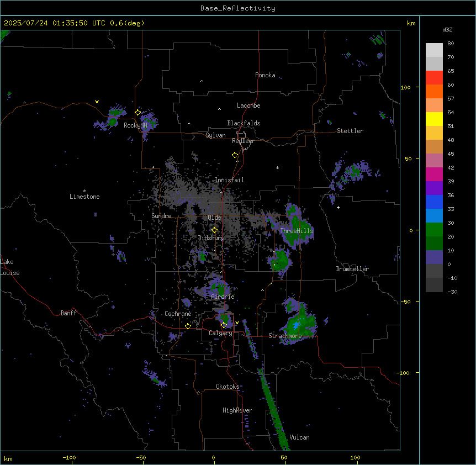Click the light gray 70-80 dBZ legend swatch
Screen dimensions: 476x465
point(434,50)
